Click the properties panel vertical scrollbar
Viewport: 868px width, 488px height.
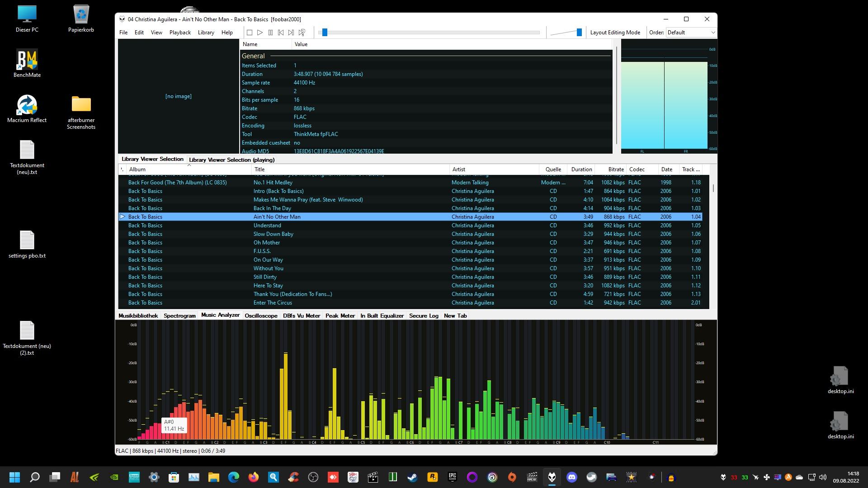(x=616, y=96)
